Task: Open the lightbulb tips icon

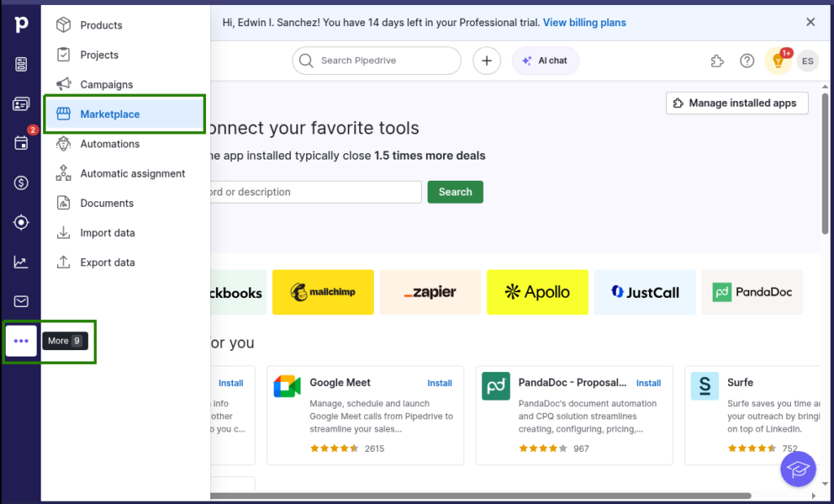Action: pyautogui.click(x=778, y=60)
